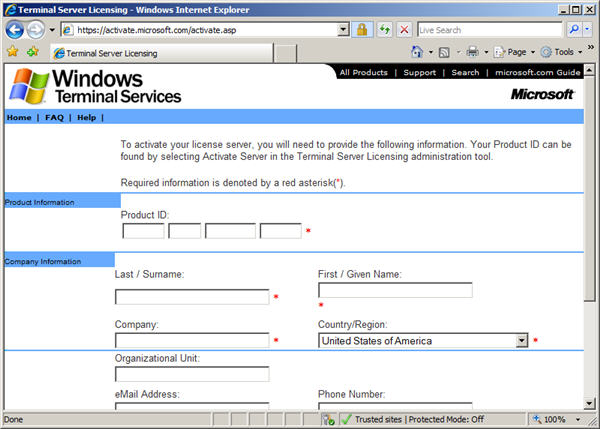Click the 100% zoom level button
Screen dimensions: 600x429
coord(550,419)
